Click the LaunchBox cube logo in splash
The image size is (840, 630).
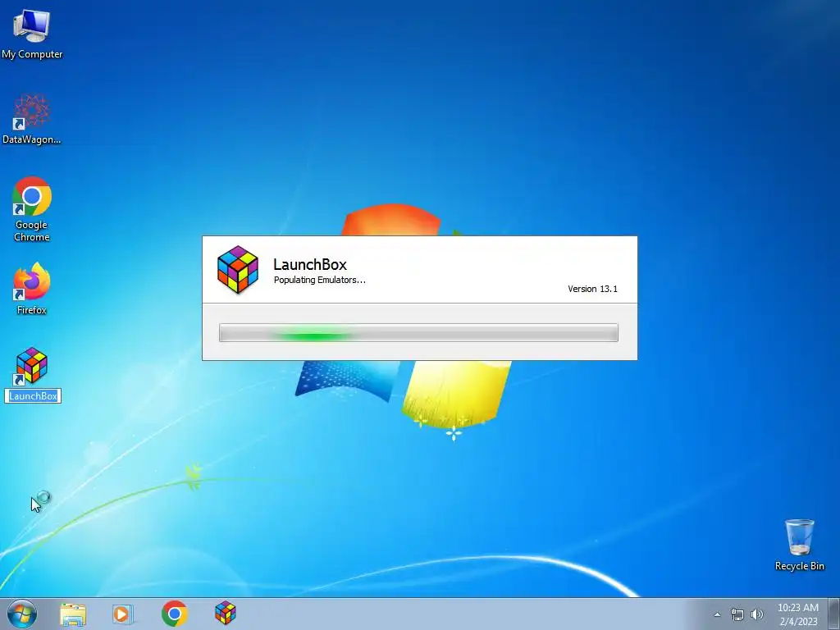pos(238,269)
